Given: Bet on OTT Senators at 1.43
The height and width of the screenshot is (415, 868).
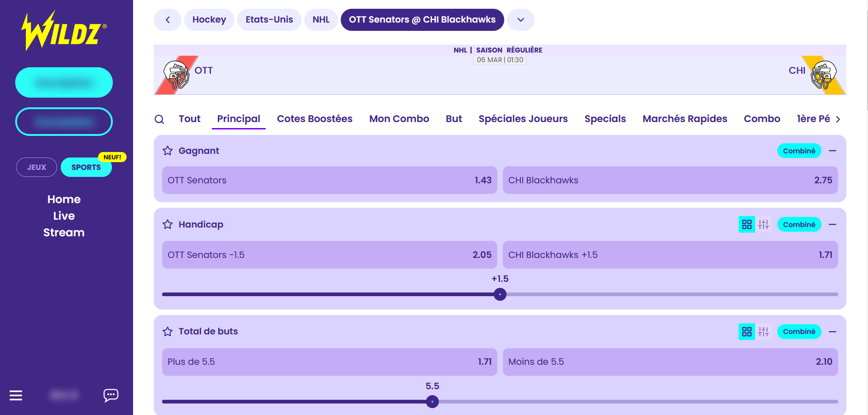Looking at the screenshot, I should click(x=329, y=180).
